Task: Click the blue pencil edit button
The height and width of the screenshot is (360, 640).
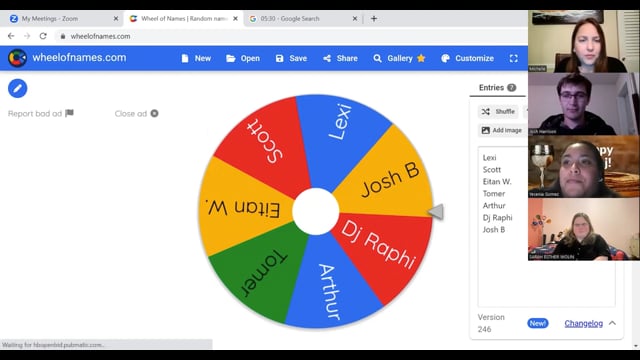Action: [x=18, y=88]
